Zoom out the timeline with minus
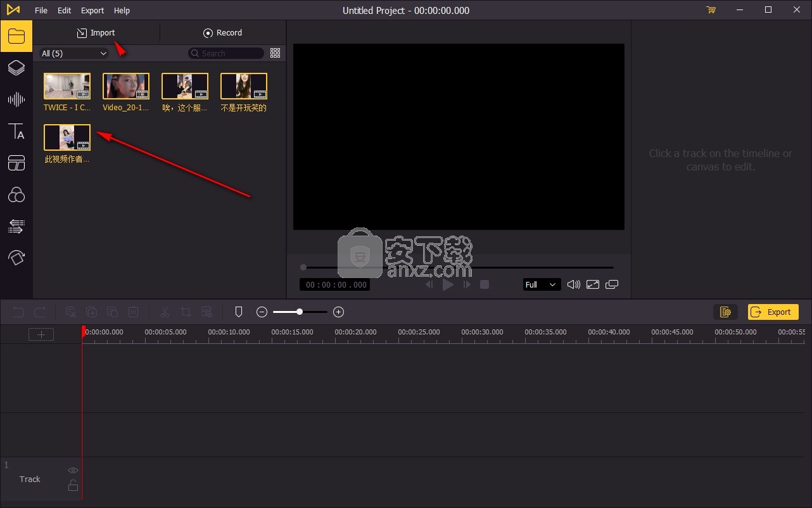Viewport: 812px width, 508px height. point(262,312)
